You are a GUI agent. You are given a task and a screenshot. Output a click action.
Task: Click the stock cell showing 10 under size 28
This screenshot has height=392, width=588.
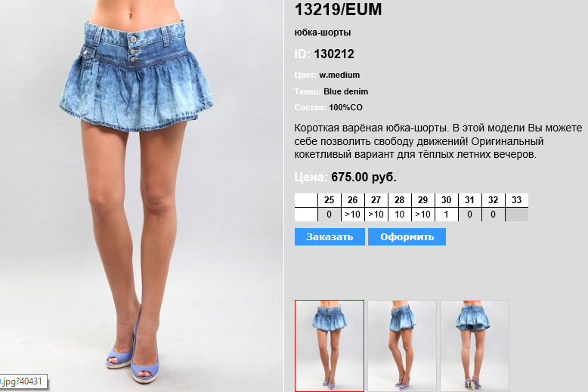click(x=399, y=215)
